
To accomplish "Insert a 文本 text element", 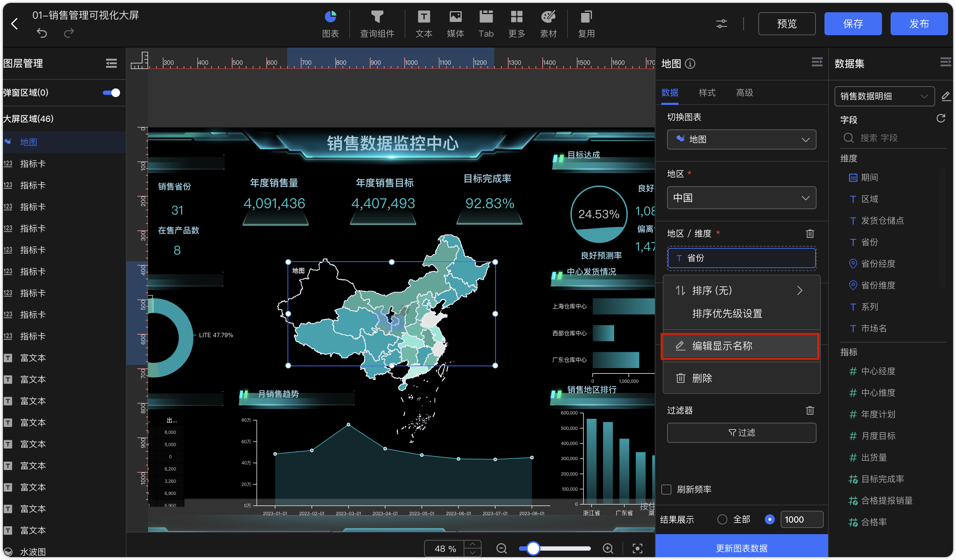I will tap(424, 24).
